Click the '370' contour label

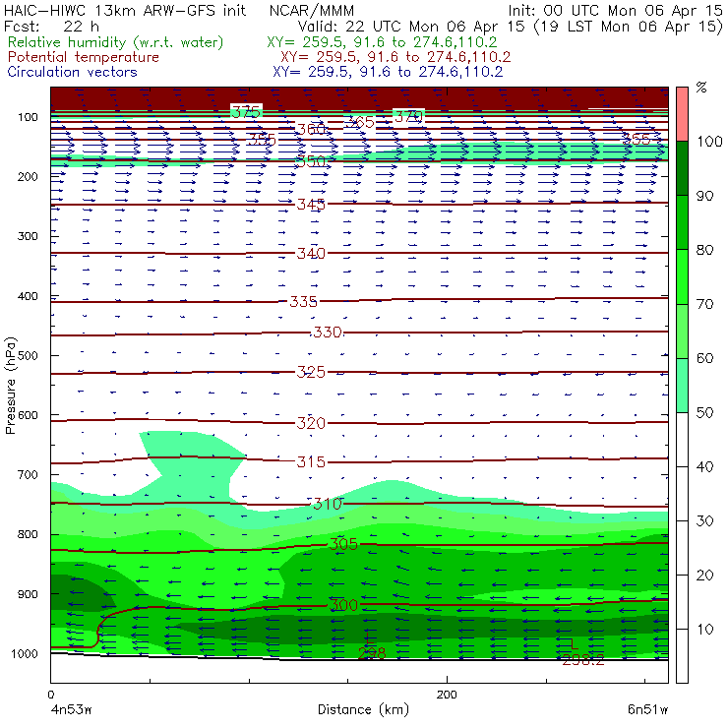[408, 116]
